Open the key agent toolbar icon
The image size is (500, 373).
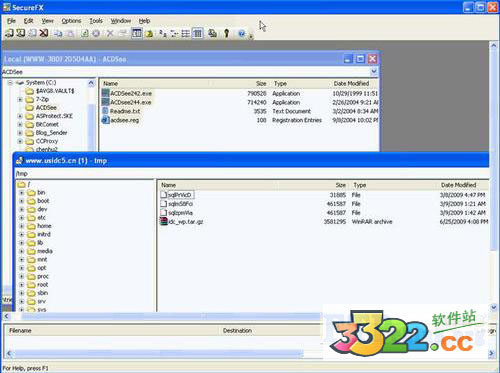click(227, 33)
